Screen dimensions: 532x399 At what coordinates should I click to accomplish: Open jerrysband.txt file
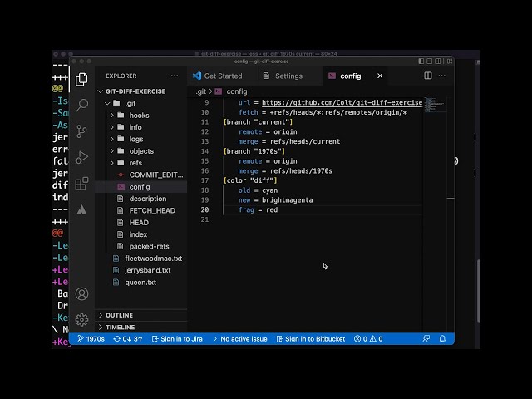point(140,270)
